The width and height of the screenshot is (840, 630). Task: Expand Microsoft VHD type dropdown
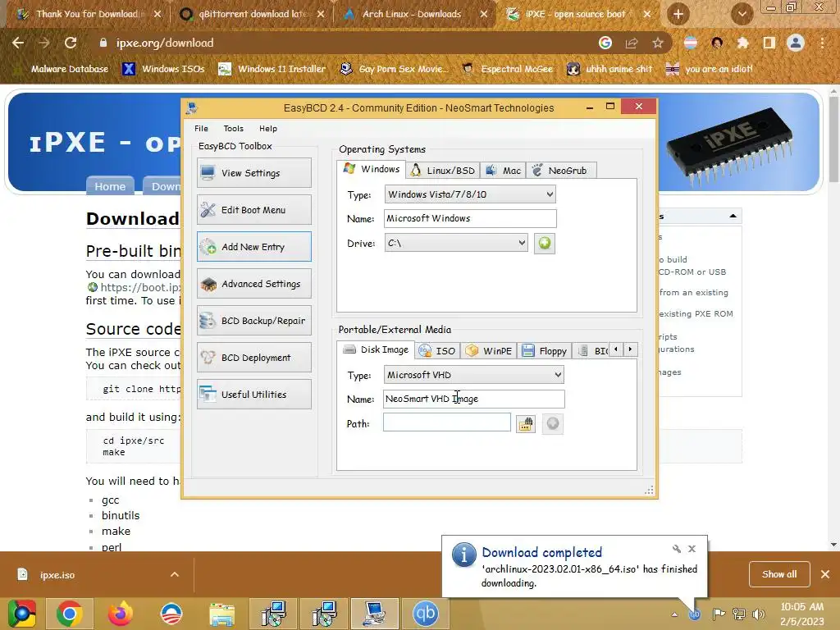click(473, 375)
